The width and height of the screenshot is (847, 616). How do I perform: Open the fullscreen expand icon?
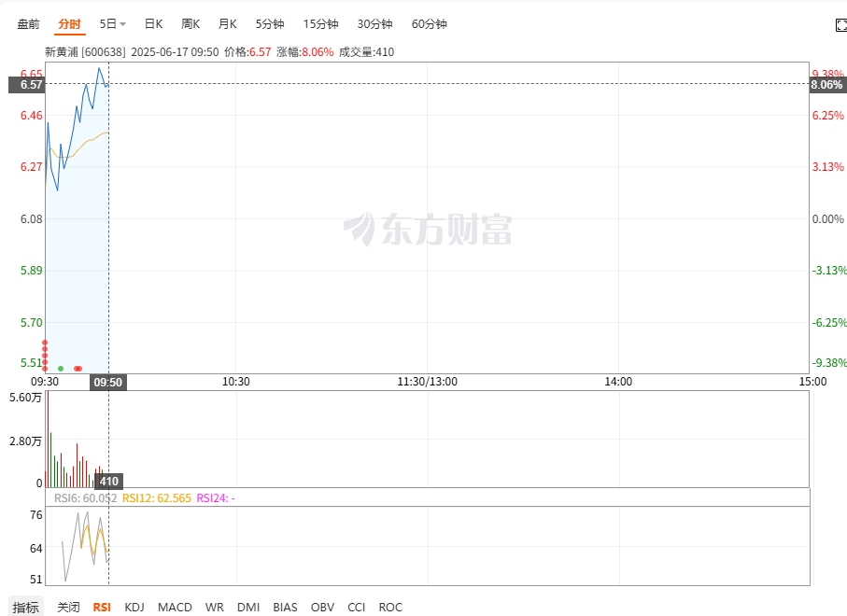[841, 25]
